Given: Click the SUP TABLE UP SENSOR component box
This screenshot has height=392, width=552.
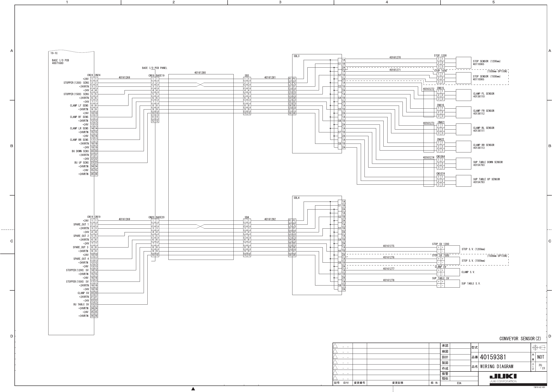Looking at the screenshot, I should point(463,181).
